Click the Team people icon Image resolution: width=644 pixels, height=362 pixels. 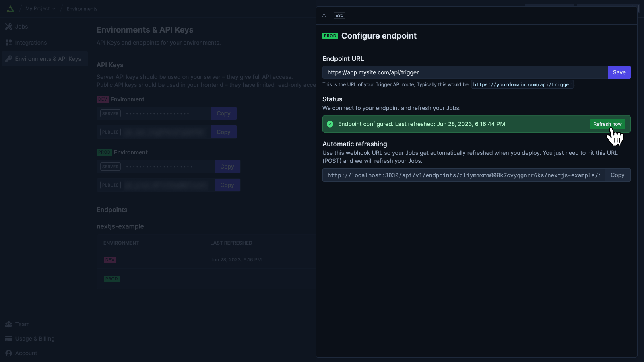(x=8, y=324)
